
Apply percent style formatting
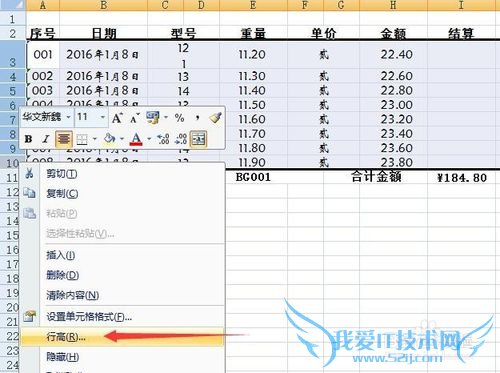(179, 118)
